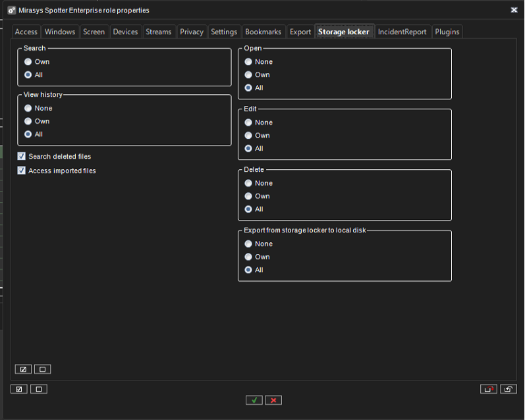The width and height of the screenshot is (525, 420).
Task: Switch to the IncidentReport tab
Action: (x=402, y=32)
